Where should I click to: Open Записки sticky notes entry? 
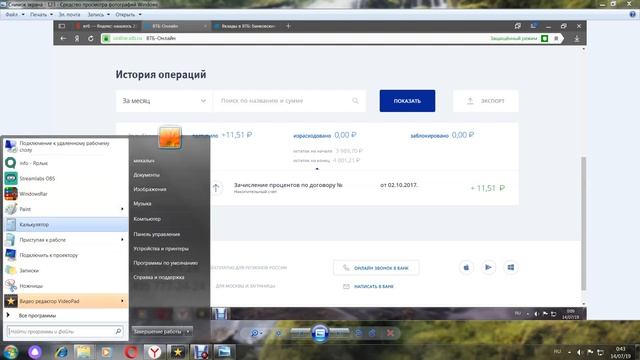coord(66,270)
